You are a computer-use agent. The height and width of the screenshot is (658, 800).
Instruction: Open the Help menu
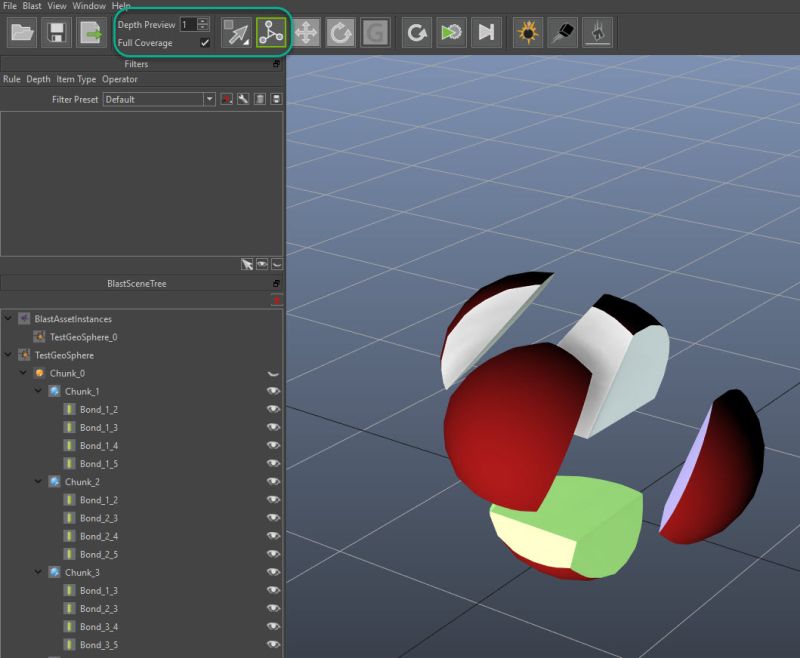[121, 6]
